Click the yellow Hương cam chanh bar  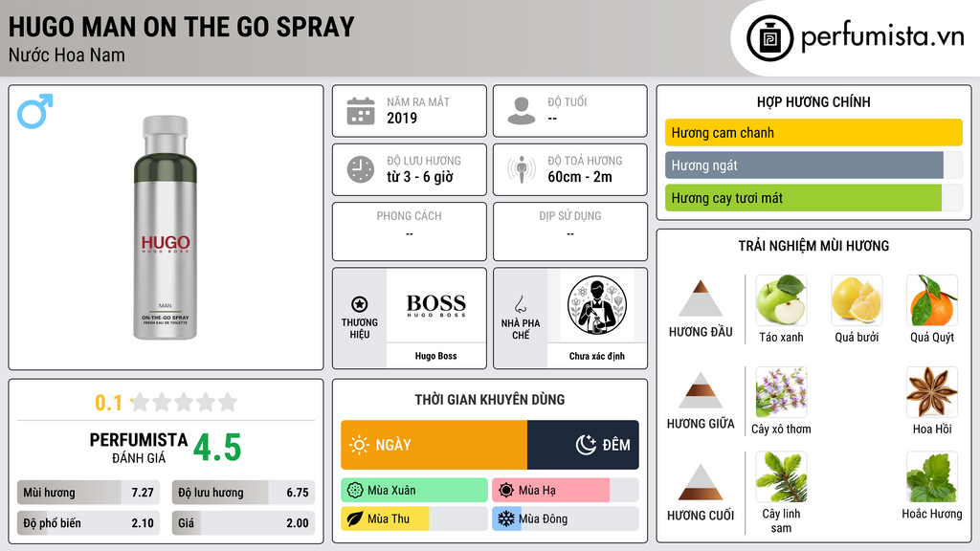[813, 132]
